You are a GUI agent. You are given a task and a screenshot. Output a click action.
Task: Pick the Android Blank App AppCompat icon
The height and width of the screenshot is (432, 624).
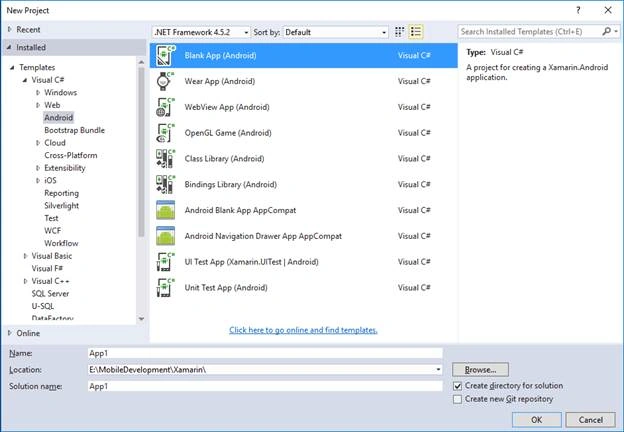click(165, 210)
